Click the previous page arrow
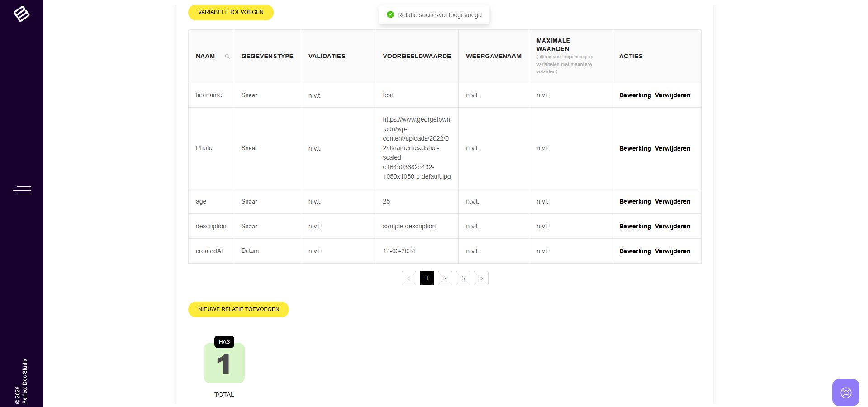The width and height of the screenshot is (868, 407). (408, 278)
